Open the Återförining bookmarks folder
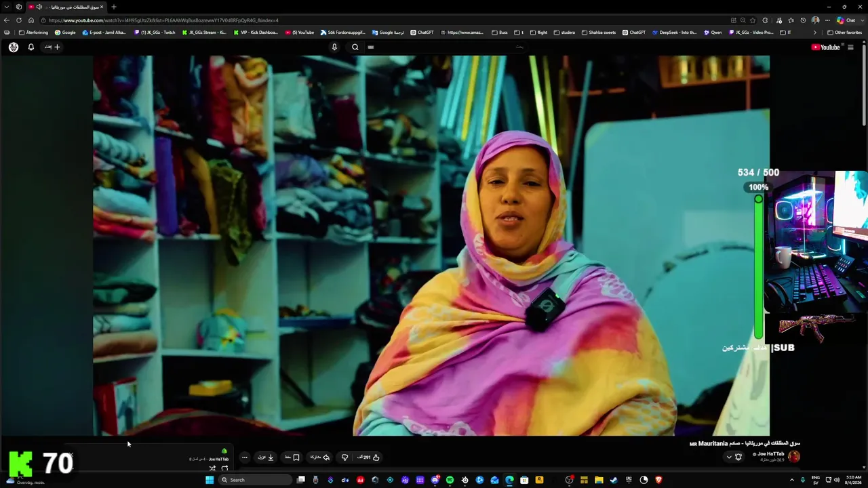 click(x=33, y=33)
